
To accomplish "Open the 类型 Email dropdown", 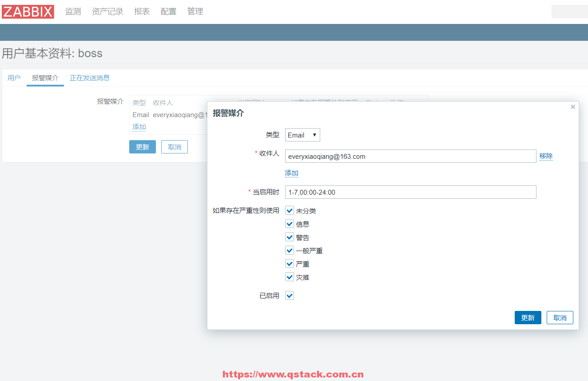I will 302,135.
